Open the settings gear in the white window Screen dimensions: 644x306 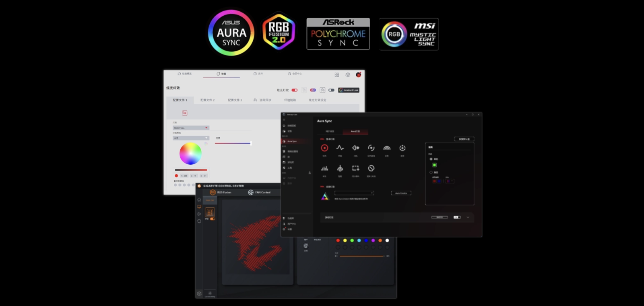tap(348, 75)
